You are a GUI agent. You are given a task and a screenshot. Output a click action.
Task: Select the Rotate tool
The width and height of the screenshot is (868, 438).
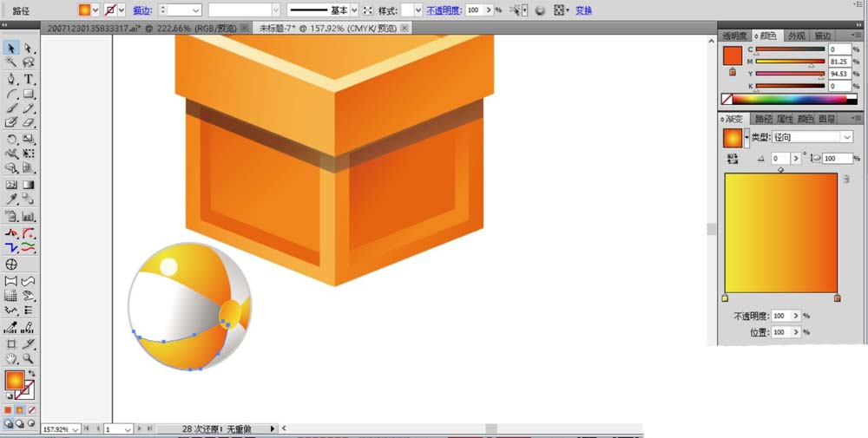pos(11,140)
